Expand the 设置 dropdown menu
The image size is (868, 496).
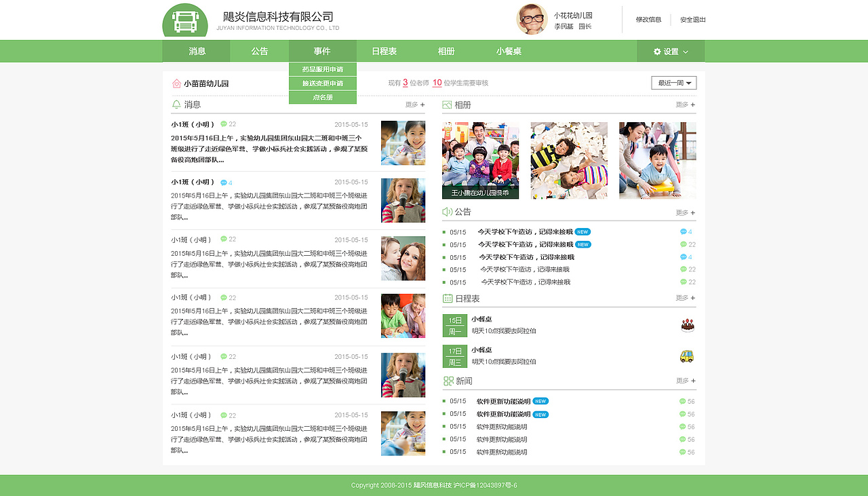pyautogui.click(x=671, y=52)
